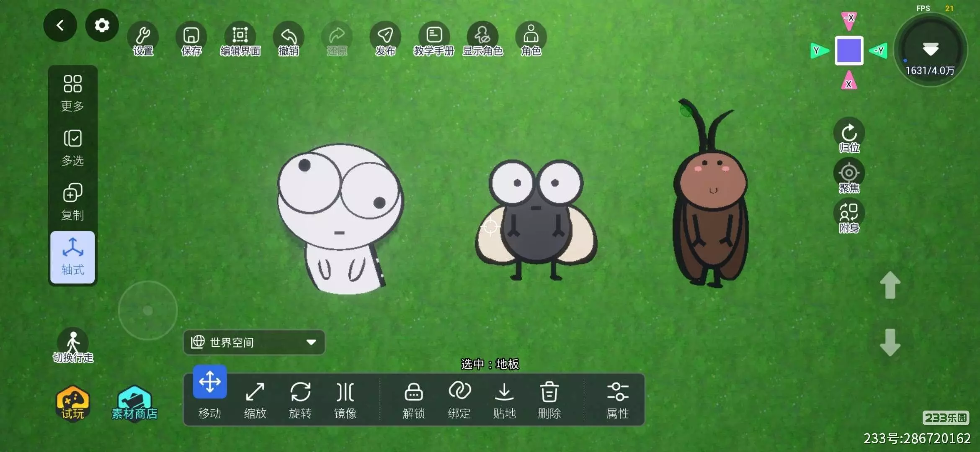Save the project with 保存
980x452 pixels.
pyautogui.click(x=191, y=39)
